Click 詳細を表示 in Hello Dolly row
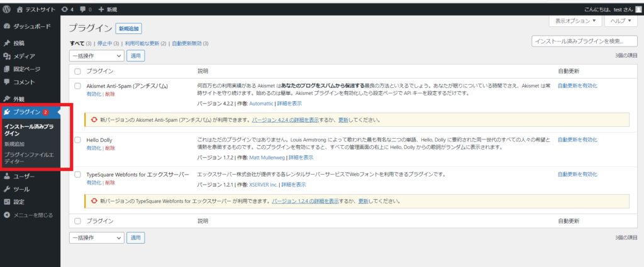 pyautogui.click(x=301, y=158)
